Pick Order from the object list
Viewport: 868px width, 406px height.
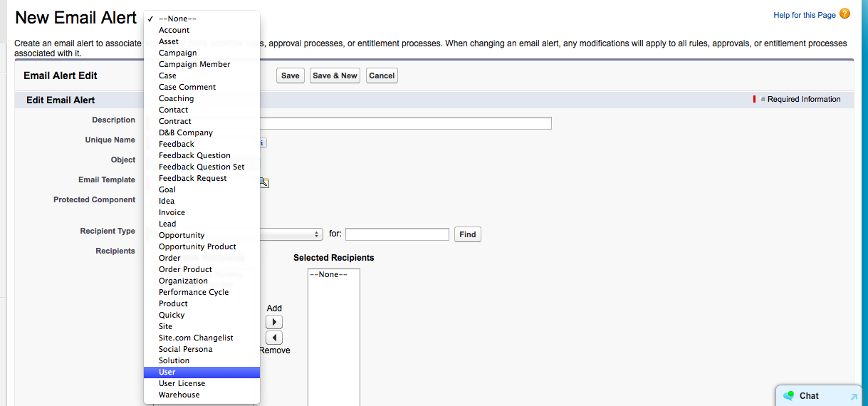(x=202, y=258)
